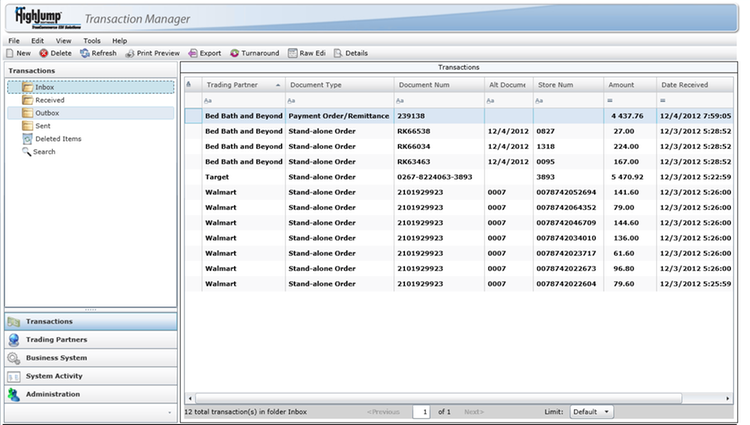This screenshot has height=425, width=750.
Task: Click the horizontal scrollbar right arrow
Action: [728, 398]
